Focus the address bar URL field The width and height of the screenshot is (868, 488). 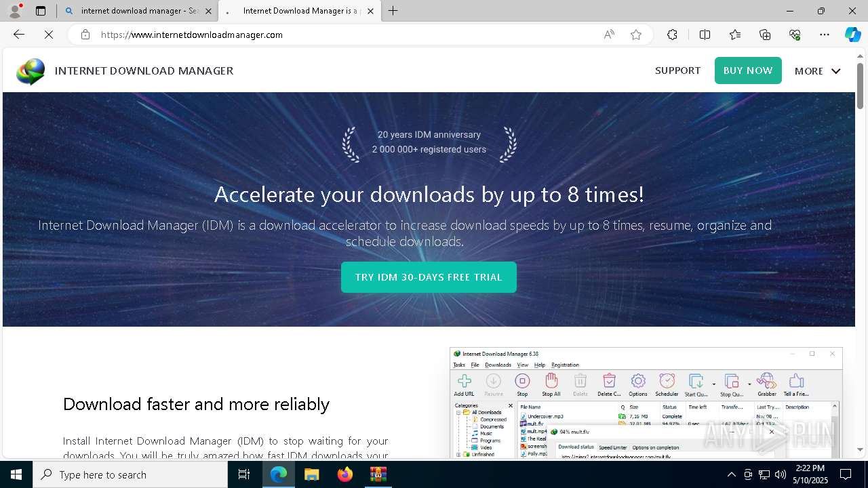tap(346, 35)
